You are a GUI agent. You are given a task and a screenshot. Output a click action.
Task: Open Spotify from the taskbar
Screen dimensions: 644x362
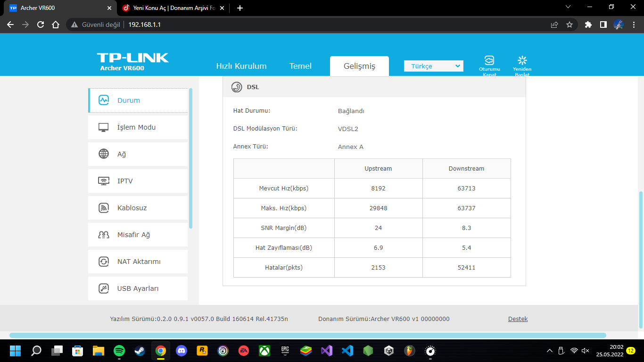119,351
